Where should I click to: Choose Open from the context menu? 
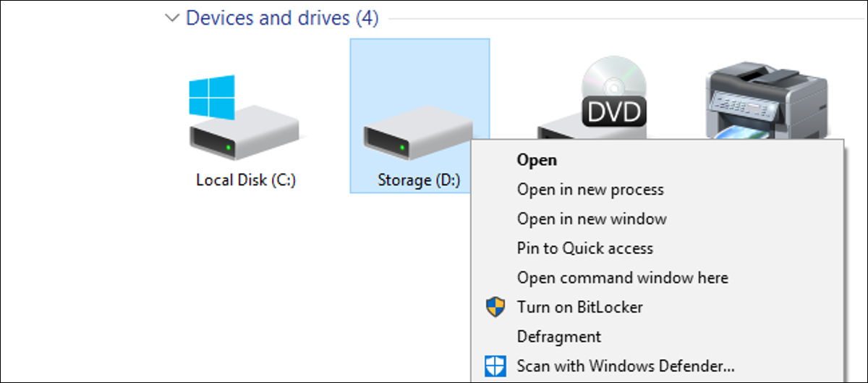pos(537,160)
